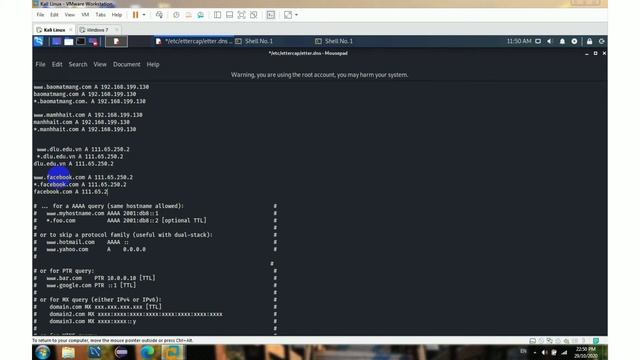Screen dimensions: 640x360
Task: Click the active Mousepad panel launcher
Action: (x=116, y=41)
